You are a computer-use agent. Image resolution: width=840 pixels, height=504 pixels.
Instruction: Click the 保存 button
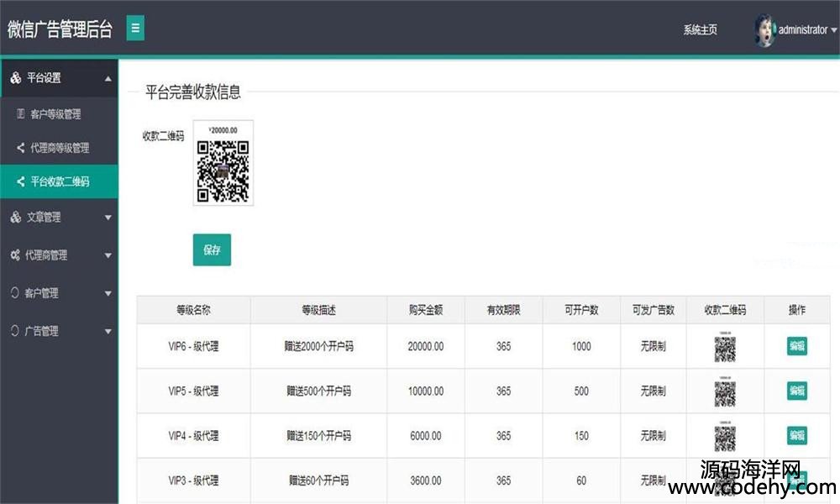212,250
